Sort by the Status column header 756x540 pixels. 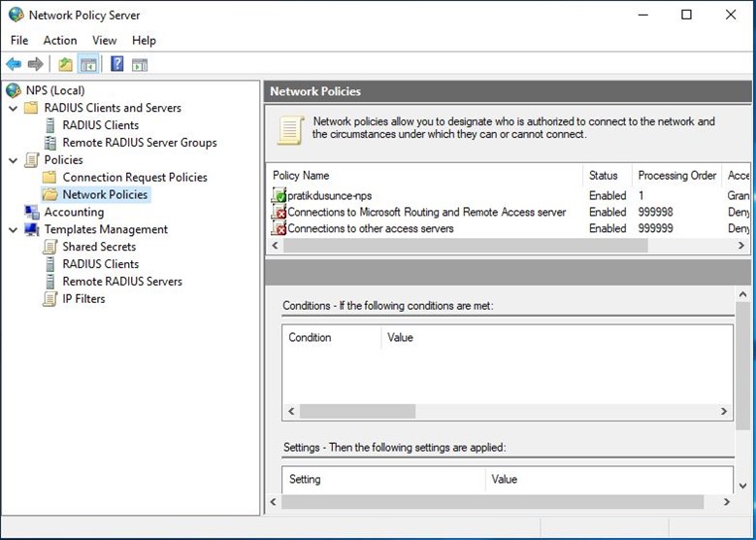[x=608, y=176]
